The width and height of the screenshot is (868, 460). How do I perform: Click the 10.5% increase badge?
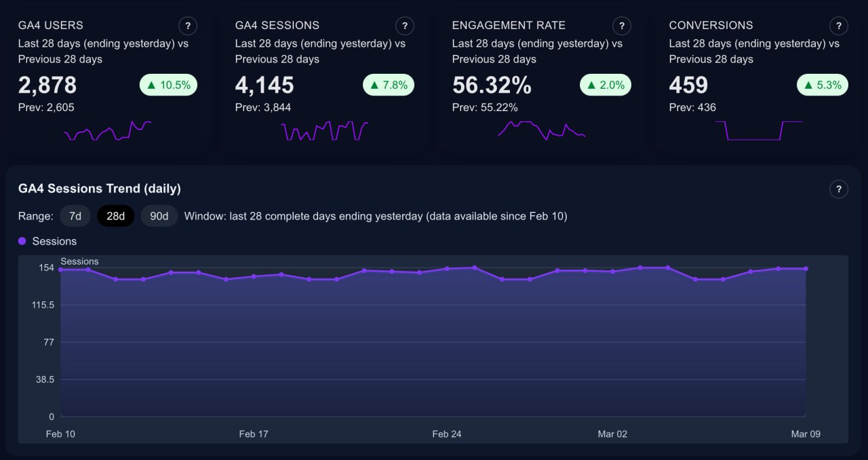168,85
